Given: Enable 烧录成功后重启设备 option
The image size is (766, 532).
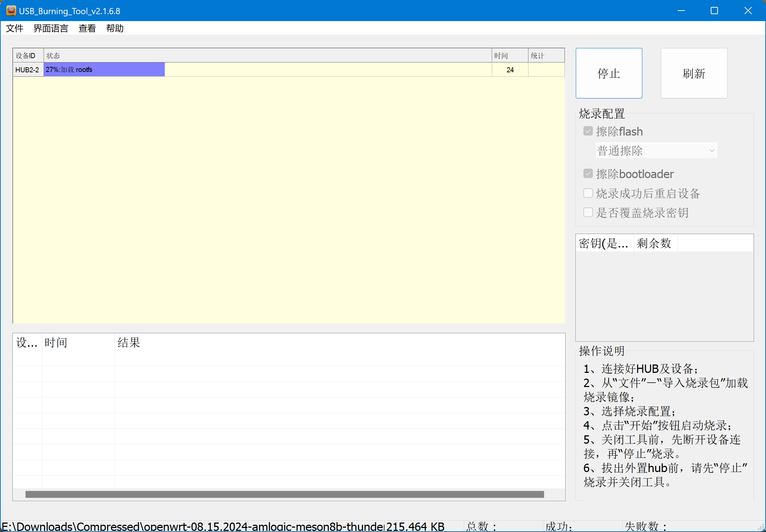Looking at the screenshot, I should pos(588,193).
